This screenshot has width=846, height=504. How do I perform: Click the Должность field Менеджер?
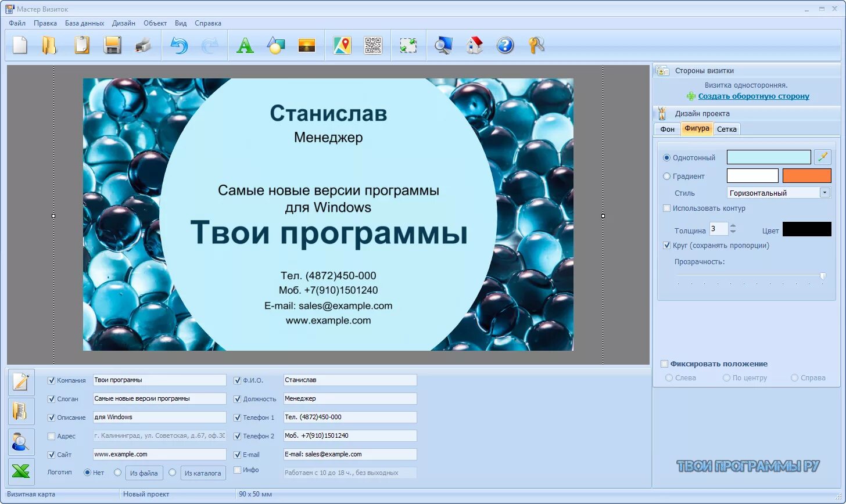350,398
